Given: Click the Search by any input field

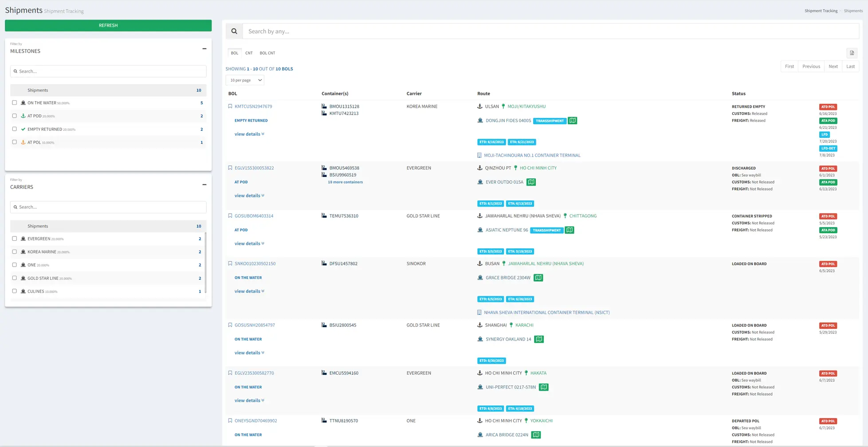Looking at the screenshot, I should (x=551, y=31).
